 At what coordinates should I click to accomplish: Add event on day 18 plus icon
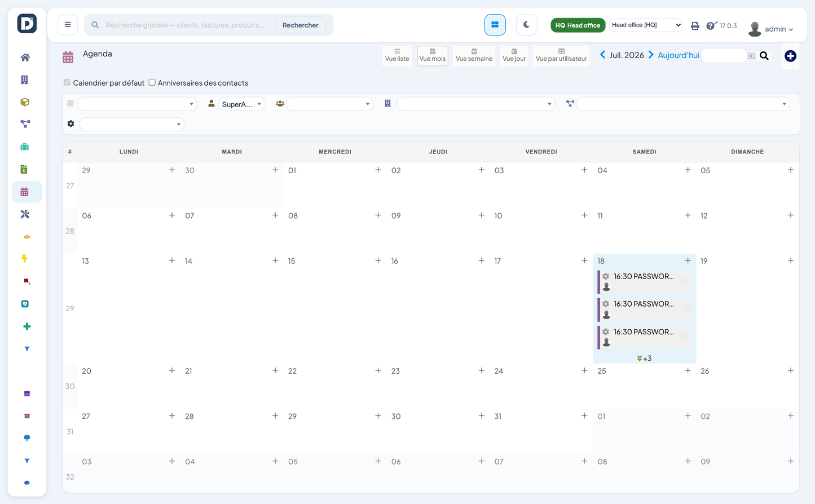coord(688,260)
